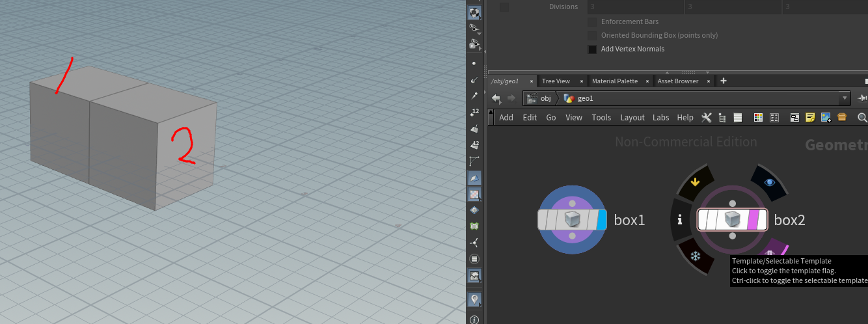Toggle box2 freeze snowflake lock segment
Viewport: 868px width, 324px height.
(x=696, y=256)
